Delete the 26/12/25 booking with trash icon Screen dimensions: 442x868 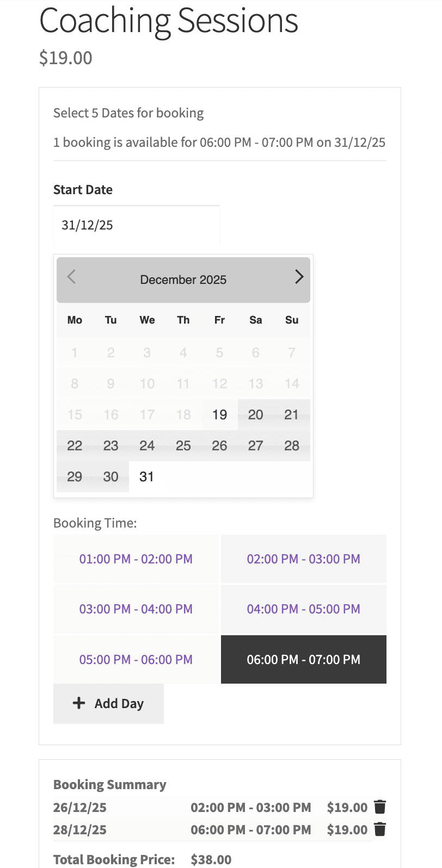[x=380, y=807]
